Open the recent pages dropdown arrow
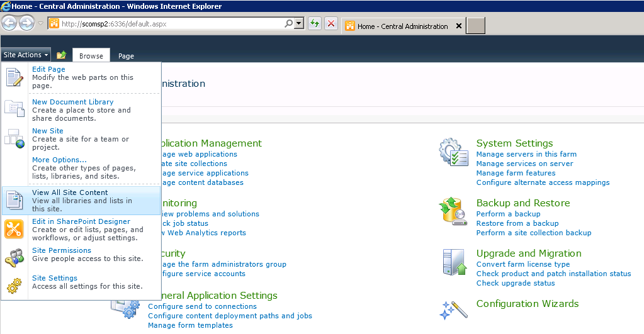The image size is (644, 334). [41, 23]
